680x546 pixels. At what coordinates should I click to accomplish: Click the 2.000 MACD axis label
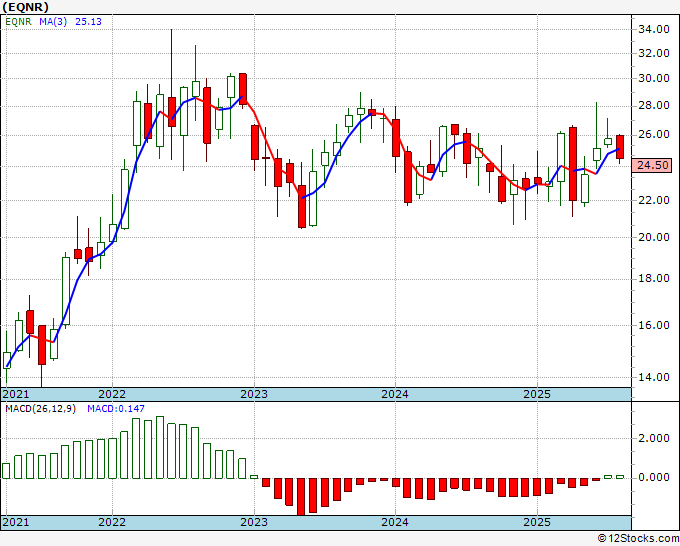[654, 438]
